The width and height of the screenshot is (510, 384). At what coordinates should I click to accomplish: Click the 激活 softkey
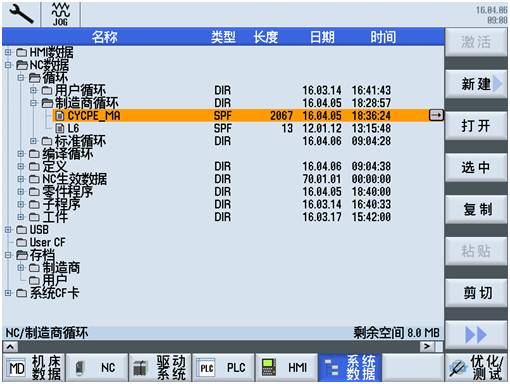click(x=476, y=42)
